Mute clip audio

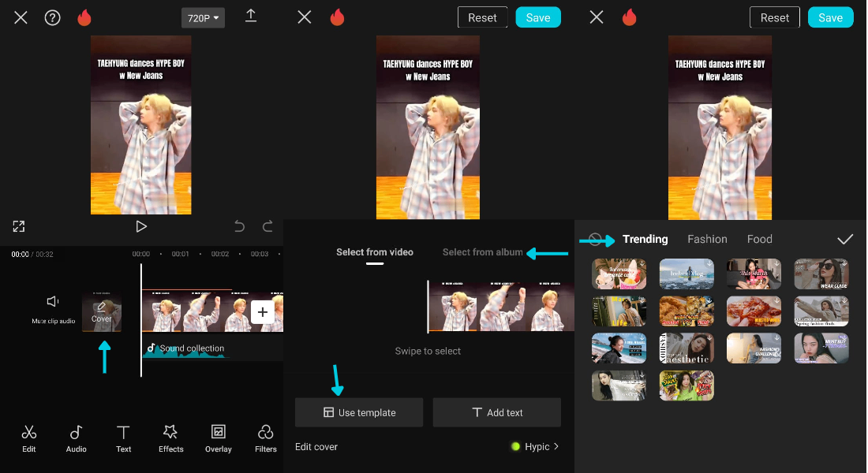53,309
